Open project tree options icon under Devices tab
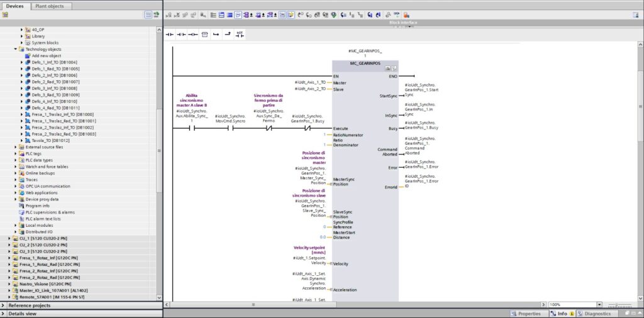Image resolution: width=644 pixels, height=318 pixels. pos(5,15)
